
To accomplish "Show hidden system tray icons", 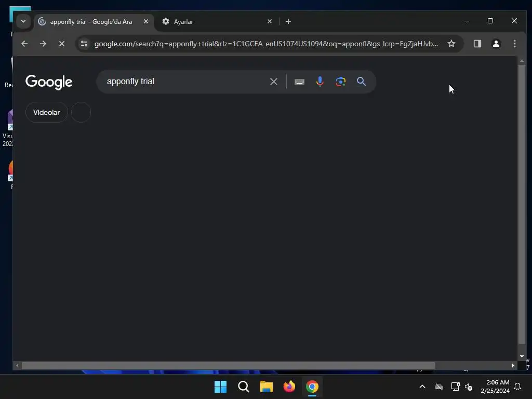I will [422, 387].
